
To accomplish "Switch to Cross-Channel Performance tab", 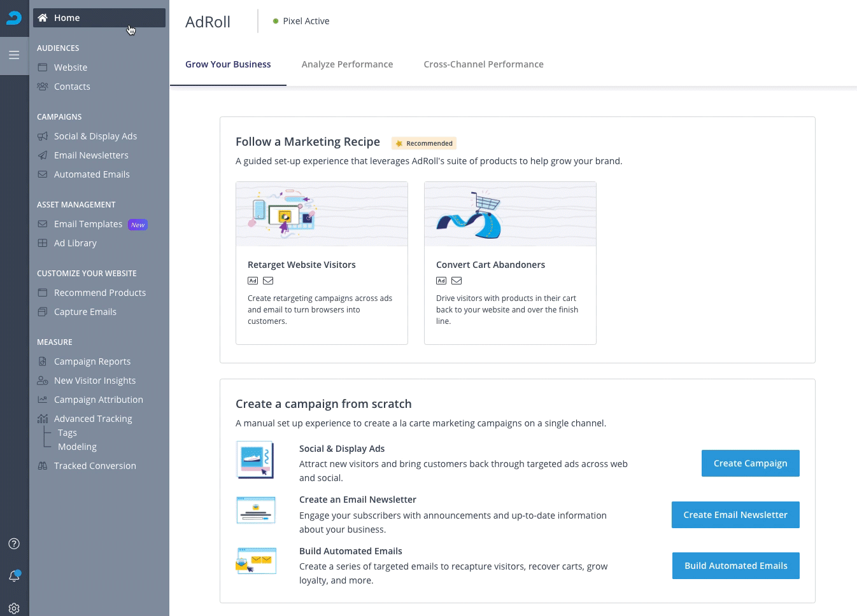I will click(x=483, y=64).
